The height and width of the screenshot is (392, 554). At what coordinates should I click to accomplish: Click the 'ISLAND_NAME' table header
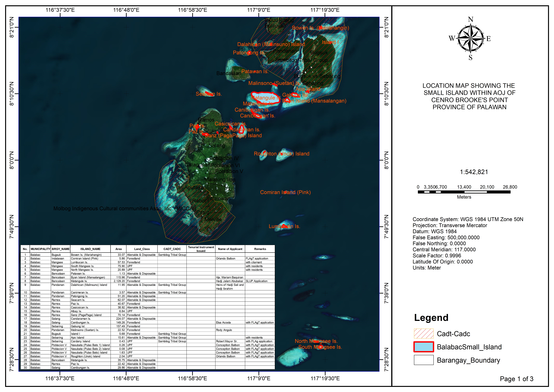pyautogui.click(x=90, y=249)
